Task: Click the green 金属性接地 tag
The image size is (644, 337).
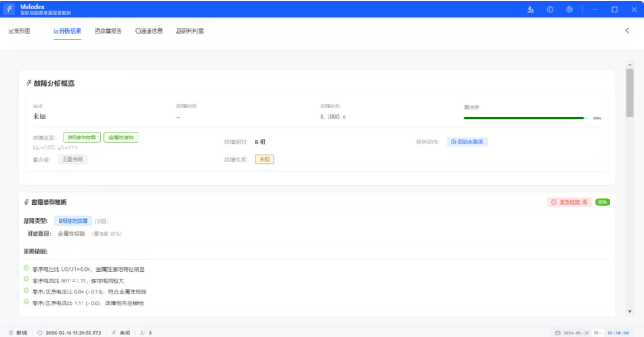Action: [x=120, y=138]
